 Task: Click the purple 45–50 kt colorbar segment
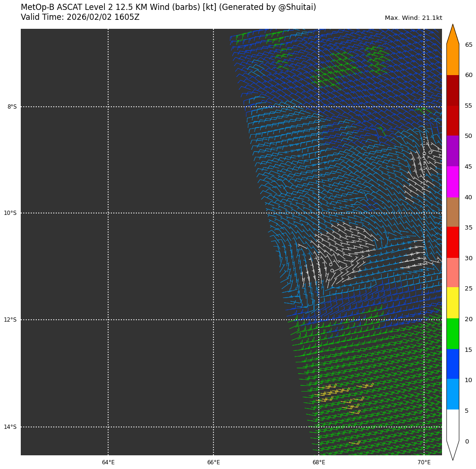point(452,151)
